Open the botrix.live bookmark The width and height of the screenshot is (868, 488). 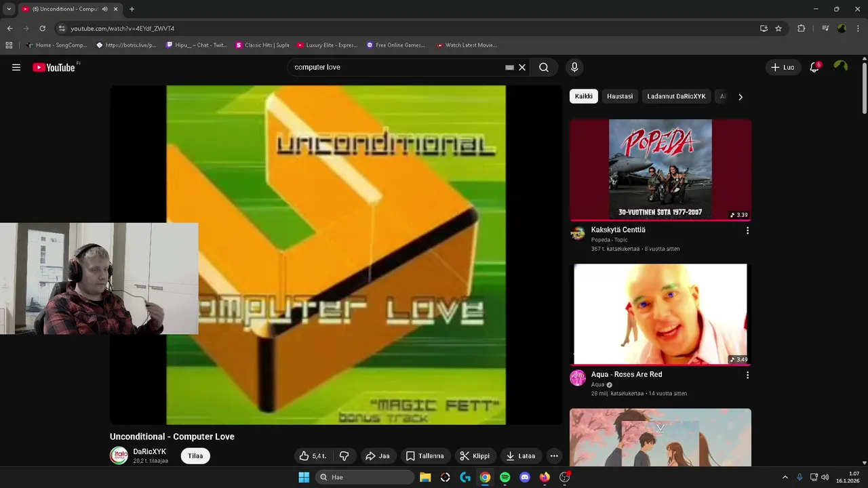127,45
